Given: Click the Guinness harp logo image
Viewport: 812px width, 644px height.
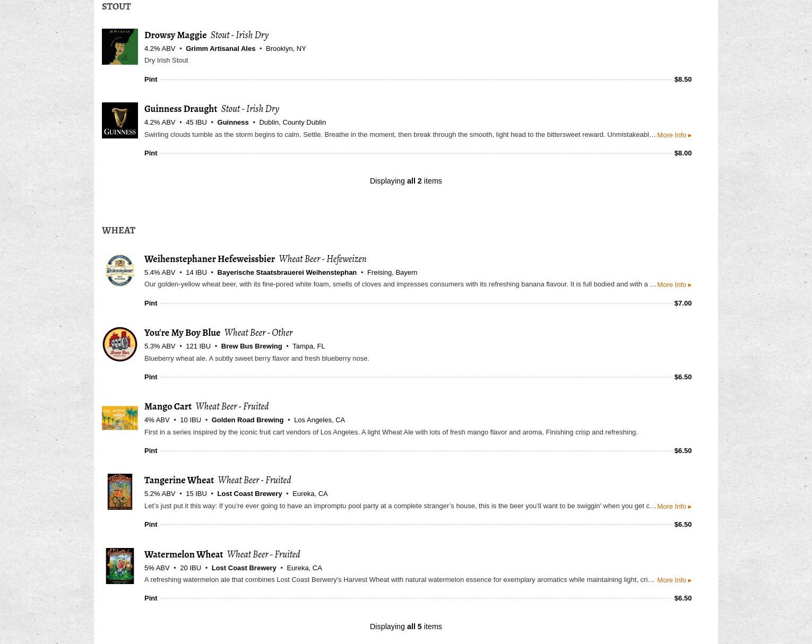Looking at the screenshot, I should click(119, 120).
